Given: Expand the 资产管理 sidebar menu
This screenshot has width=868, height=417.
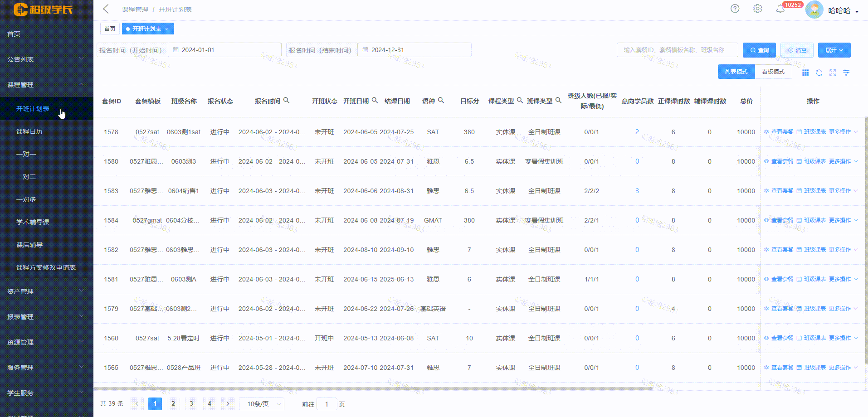Looking at the screenshot, I should (x=20, y=291).
